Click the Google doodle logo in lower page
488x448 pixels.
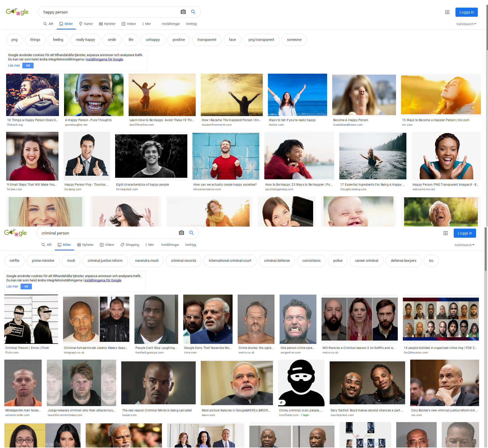pyautogui.click(x=16, y=233)
